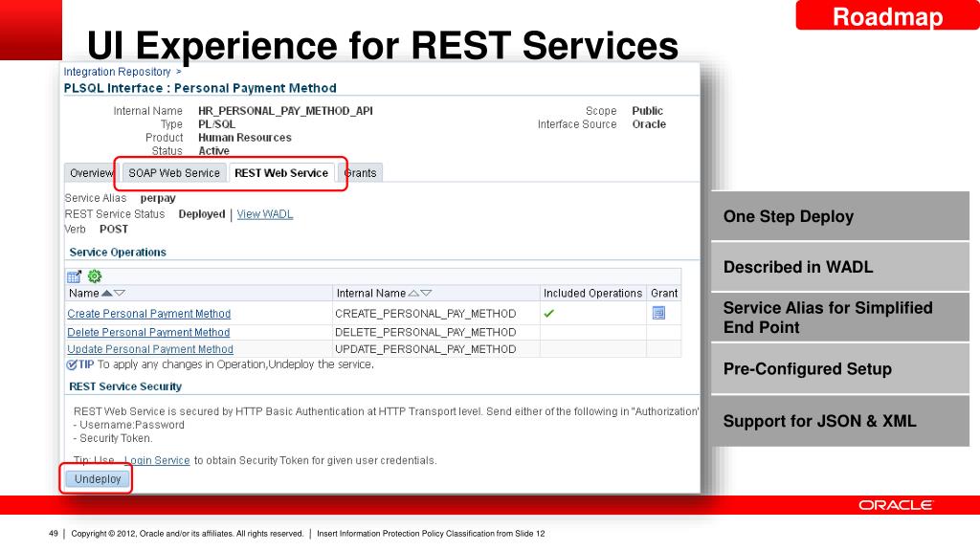
Task: Switch to the Overview tab
Action: pyautogui.click(x=91, y=173)
